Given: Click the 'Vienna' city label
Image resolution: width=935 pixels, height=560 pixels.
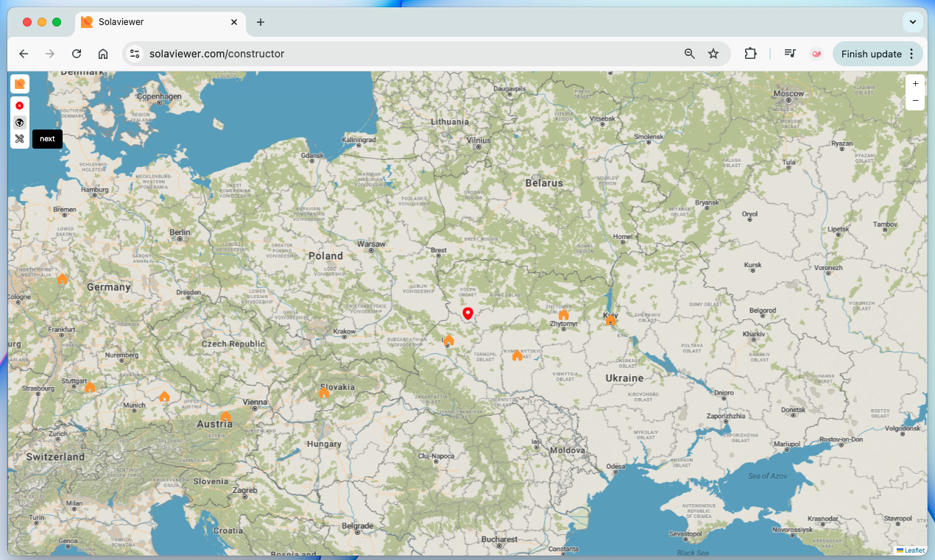Looking at the screenshot, I should pyautogui.click(x=255, y=402).
